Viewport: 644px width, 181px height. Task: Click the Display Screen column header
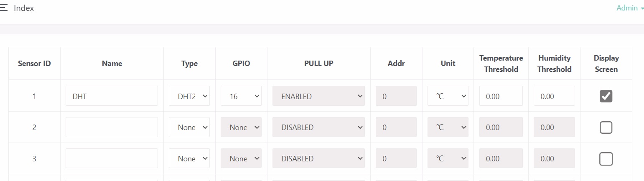606,64
